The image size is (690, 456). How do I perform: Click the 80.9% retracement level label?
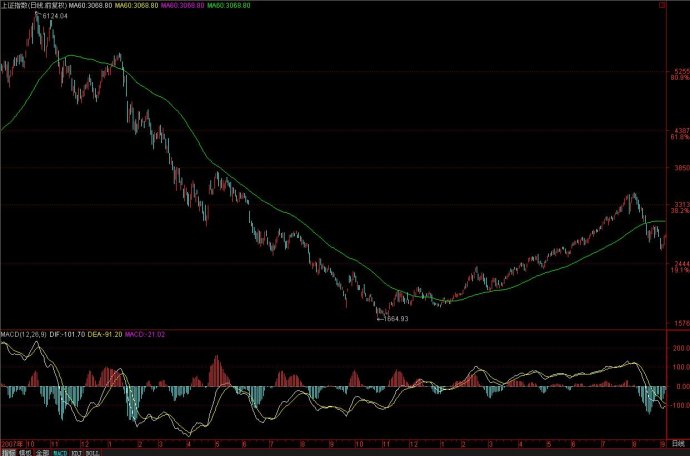coord(680,78)
